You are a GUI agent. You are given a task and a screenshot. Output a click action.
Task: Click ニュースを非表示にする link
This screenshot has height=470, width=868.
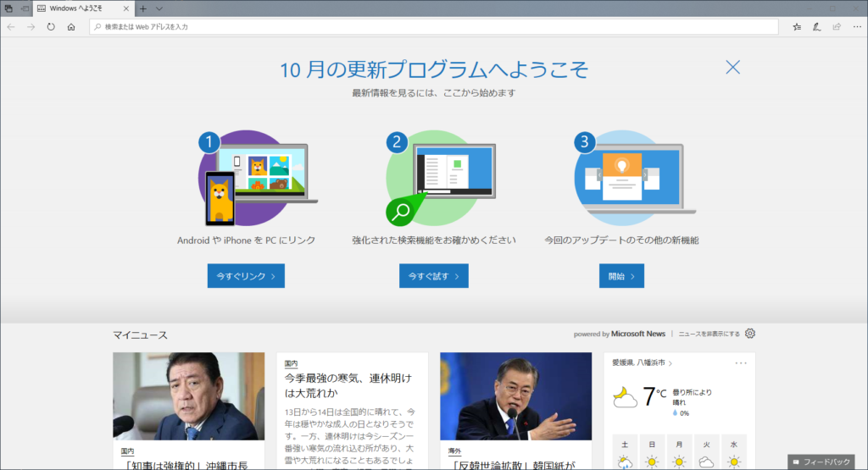pyautogui.click(x=709, y=334)
